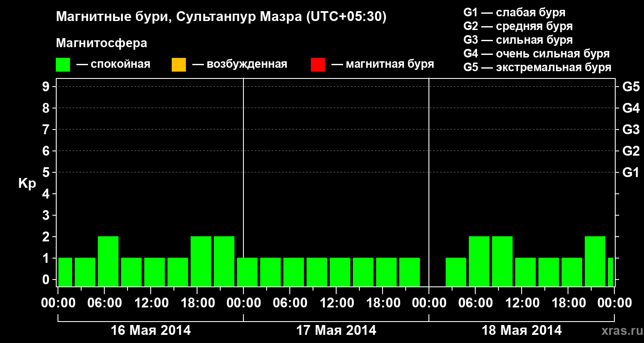The width and height of the screenshot is (644, 343).
Task: Click the '16 Мая 2014' date label
Action: pyautogui.click(x=151, y=330)
